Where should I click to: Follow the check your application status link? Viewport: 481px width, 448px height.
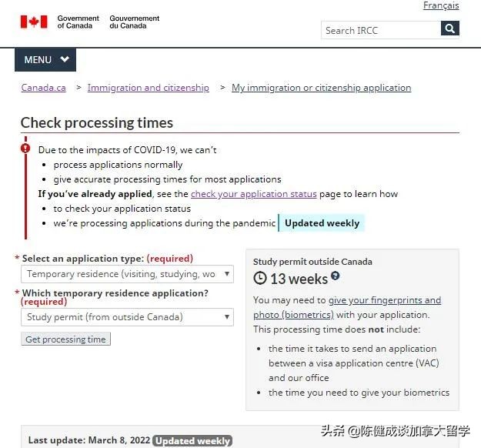coord(253,194)
